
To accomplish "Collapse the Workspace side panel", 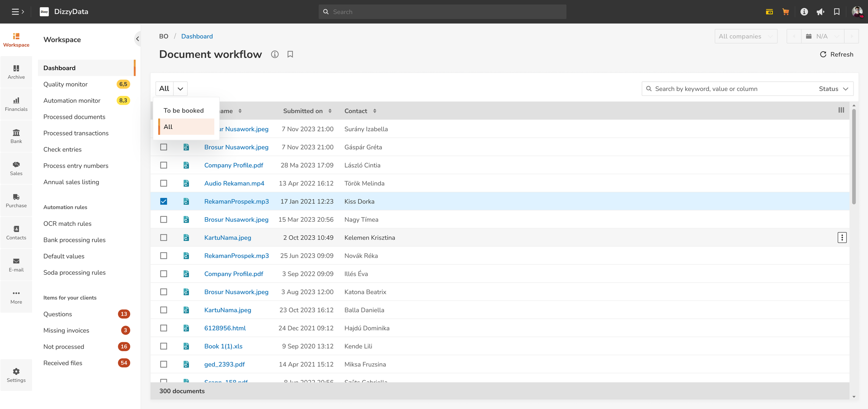I will tap(137, 39).
